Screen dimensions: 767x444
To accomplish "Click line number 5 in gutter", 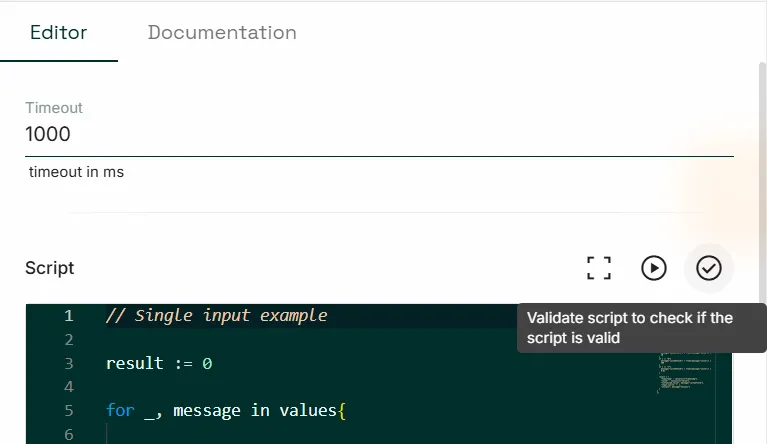I will coord(69,410).
